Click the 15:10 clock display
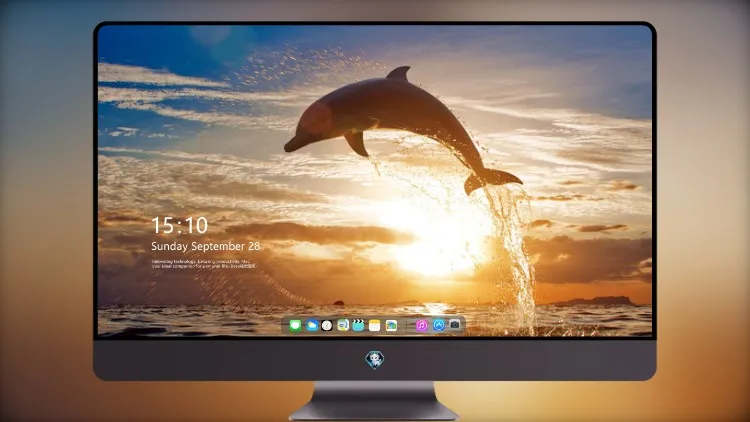750x422 pixels. point(180,225)
